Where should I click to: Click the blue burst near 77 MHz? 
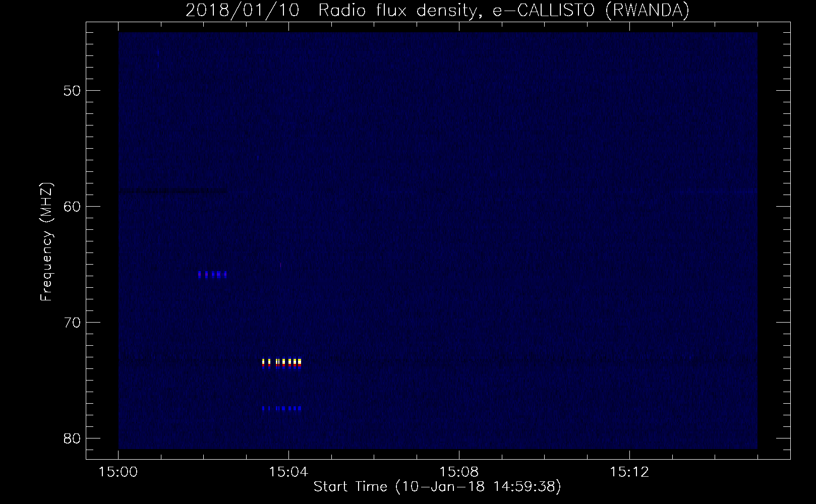point(281,408)
